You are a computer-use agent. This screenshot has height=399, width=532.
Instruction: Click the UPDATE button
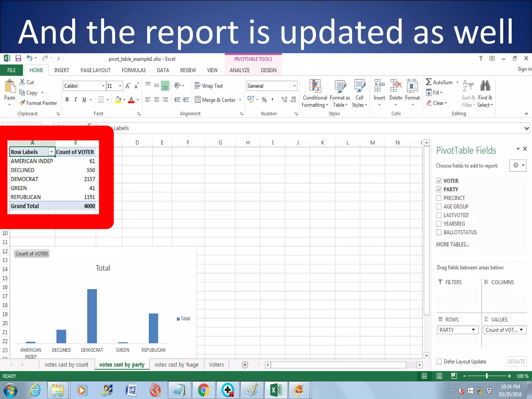[516, 361]
